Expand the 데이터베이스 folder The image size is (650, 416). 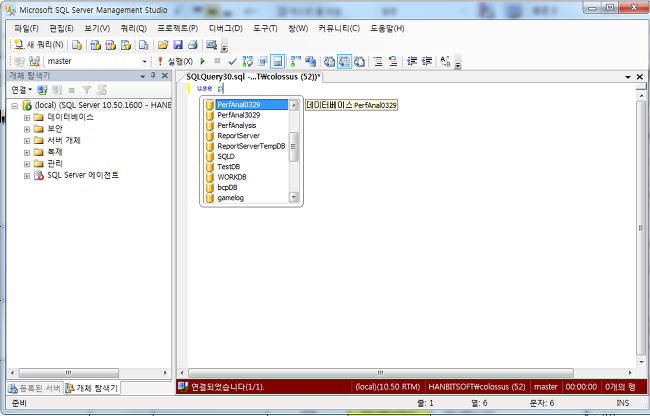[27, 117]
